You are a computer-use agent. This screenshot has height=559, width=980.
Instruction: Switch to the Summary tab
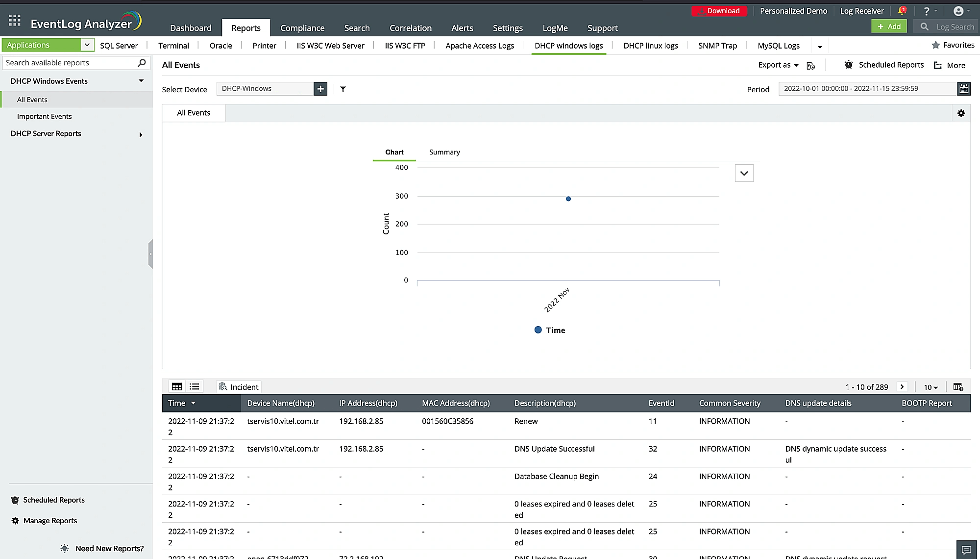click(x=444, y=152)
